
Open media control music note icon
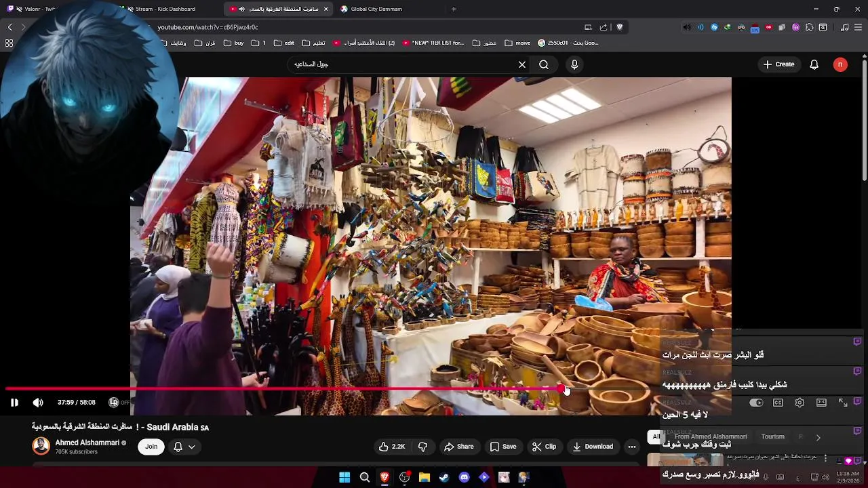(844, 27)
